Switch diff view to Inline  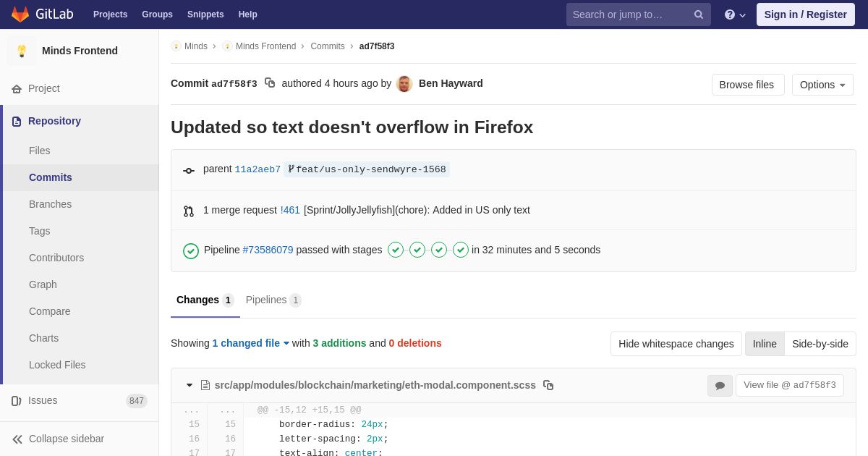(765, 344)
